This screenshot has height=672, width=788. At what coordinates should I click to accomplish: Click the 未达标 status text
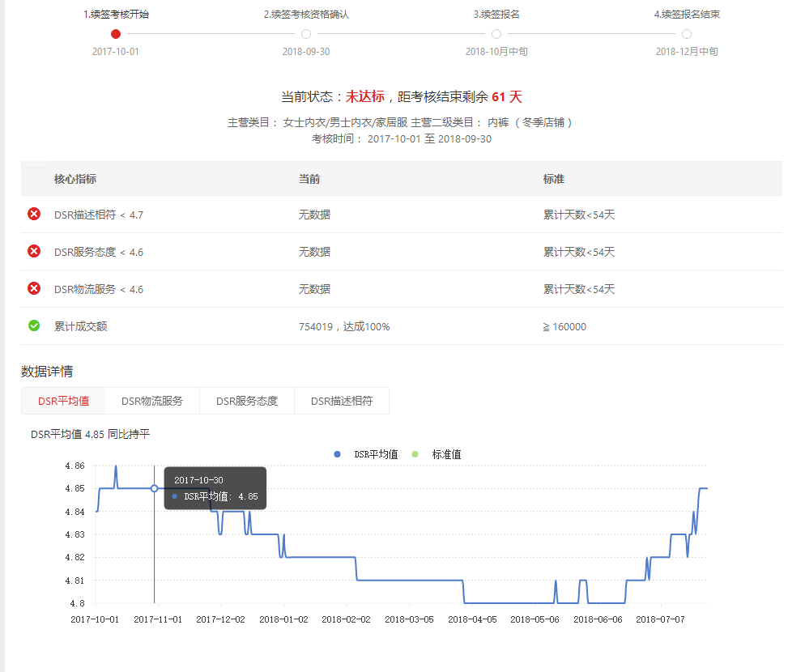(365, 96)
